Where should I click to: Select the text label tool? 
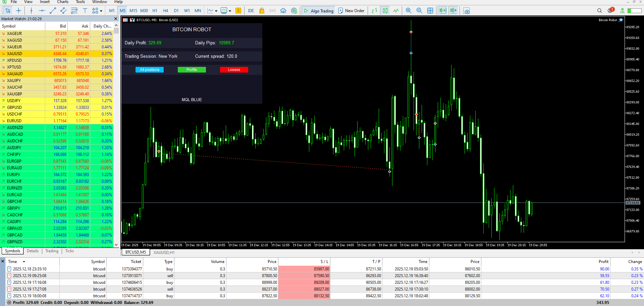coord(85,11)
